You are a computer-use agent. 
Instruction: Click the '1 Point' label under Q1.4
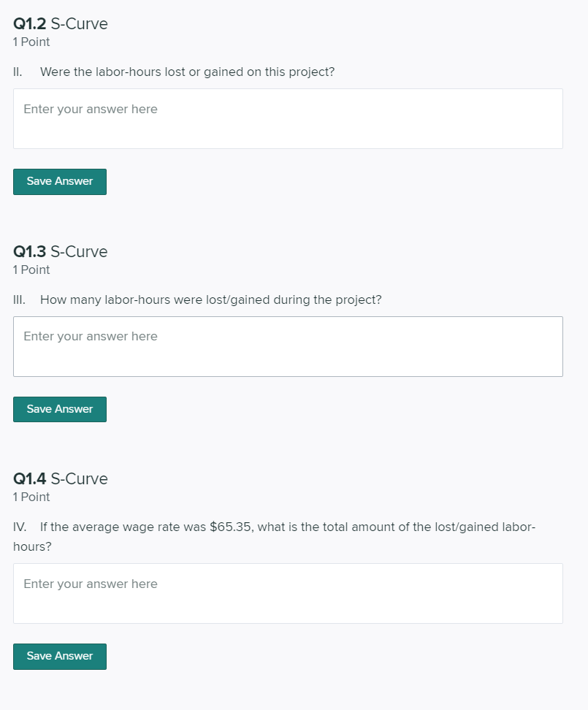click(x=31, y=497)
